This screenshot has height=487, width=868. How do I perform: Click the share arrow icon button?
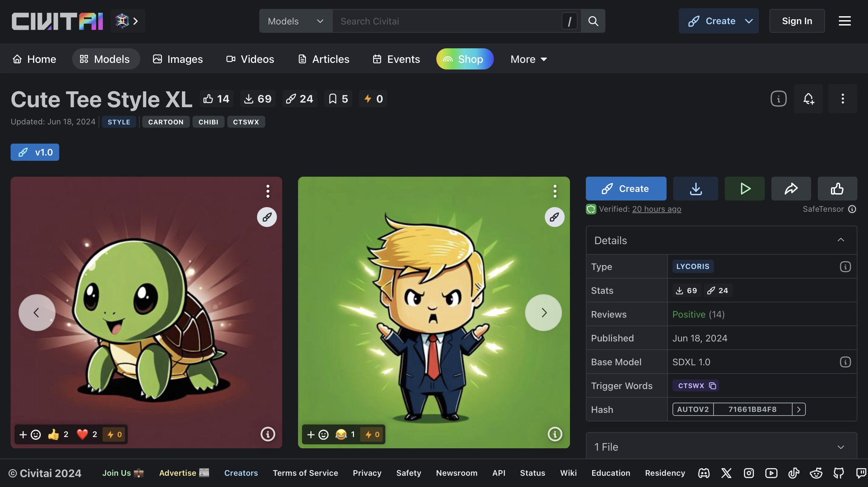(x=791, y=189)
